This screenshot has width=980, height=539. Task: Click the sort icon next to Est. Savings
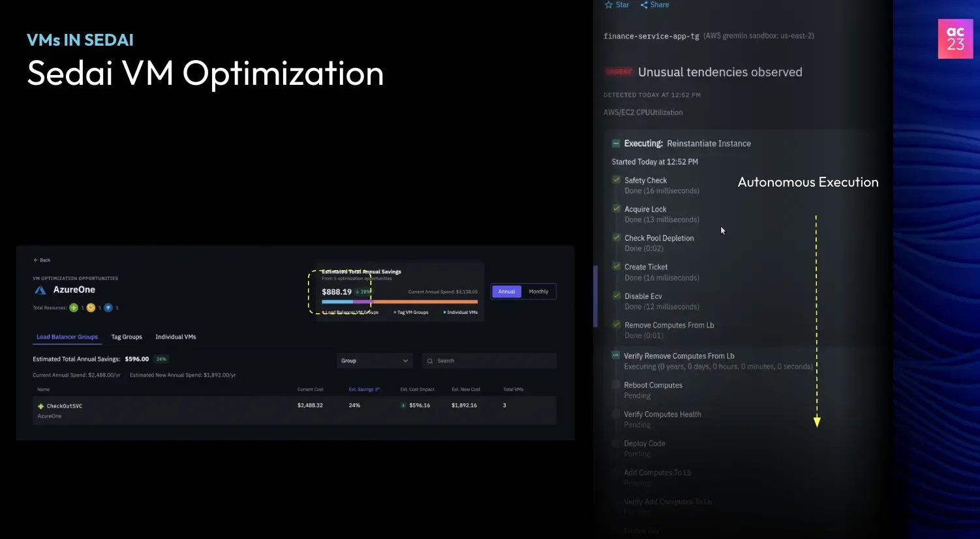pos(378,390)
